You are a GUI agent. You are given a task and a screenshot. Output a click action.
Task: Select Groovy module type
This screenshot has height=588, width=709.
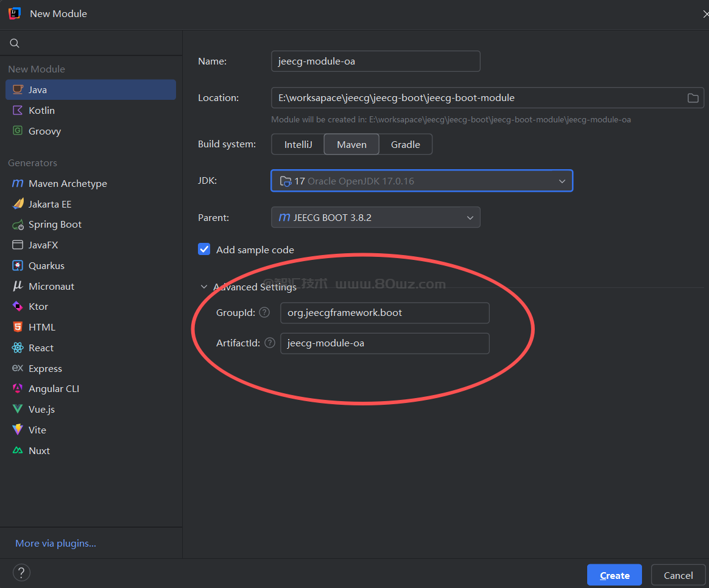tap(90, 131)
